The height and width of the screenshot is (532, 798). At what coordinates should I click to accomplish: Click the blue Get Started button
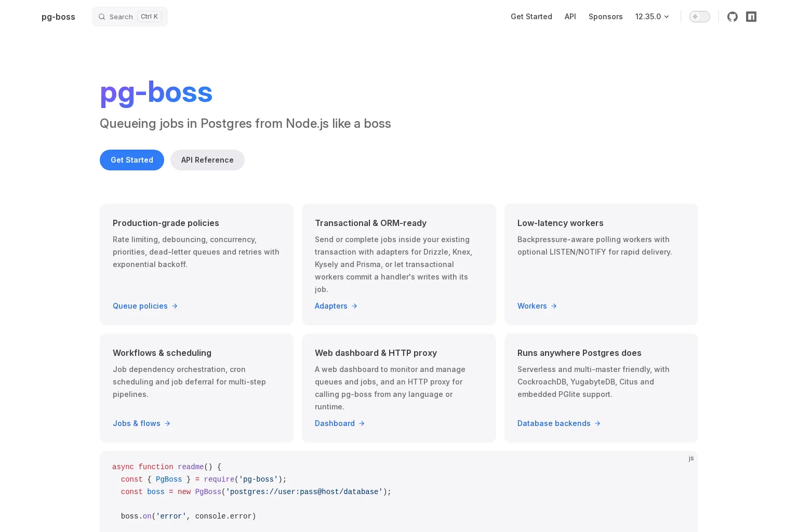pyautogui.click(x=132, y=160)
